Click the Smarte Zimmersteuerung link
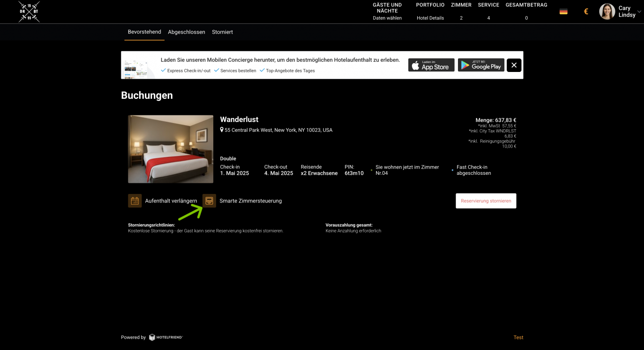644x350 pixels. coord(250,201)
